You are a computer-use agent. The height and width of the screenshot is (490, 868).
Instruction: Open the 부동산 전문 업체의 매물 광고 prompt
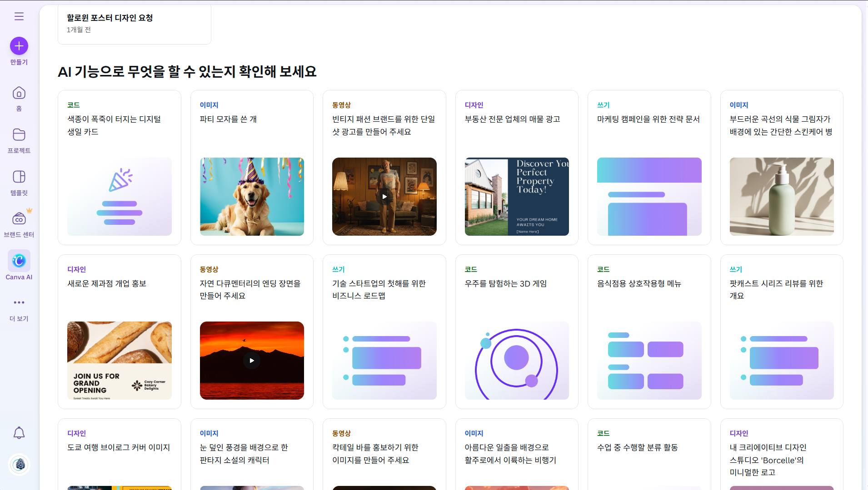pyautogui.click(x=517, y=168)
